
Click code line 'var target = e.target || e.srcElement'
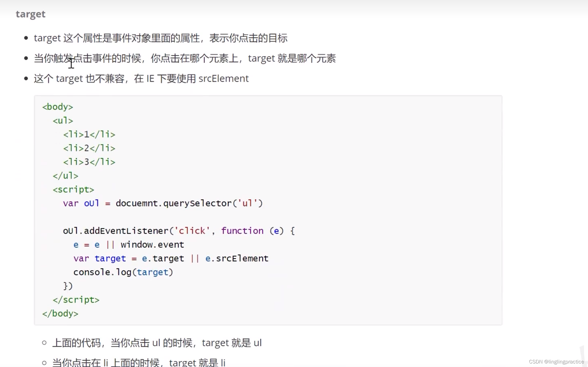(171, 258)
